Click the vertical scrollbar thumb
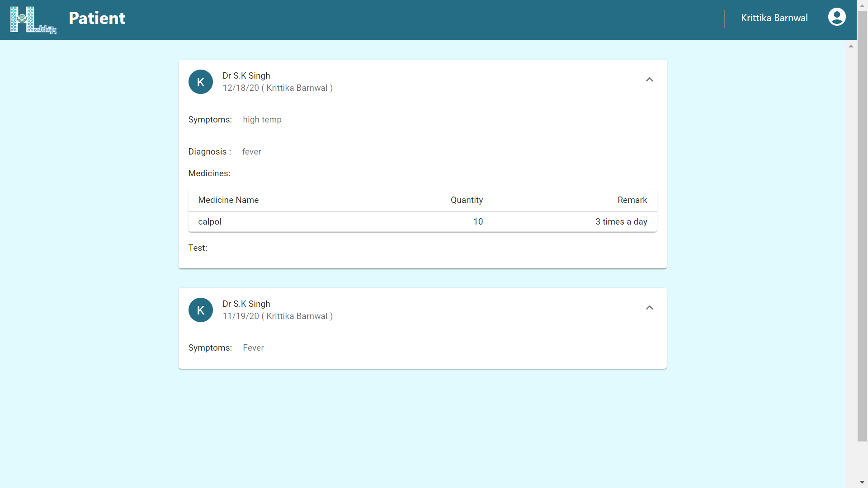The height and width of the screenshot is (488, 868). point(862,226)
